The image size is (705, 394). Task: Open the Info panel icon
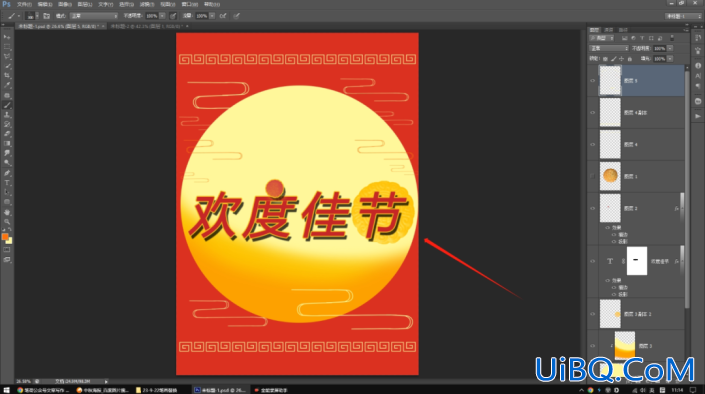[x=698, y=66]
